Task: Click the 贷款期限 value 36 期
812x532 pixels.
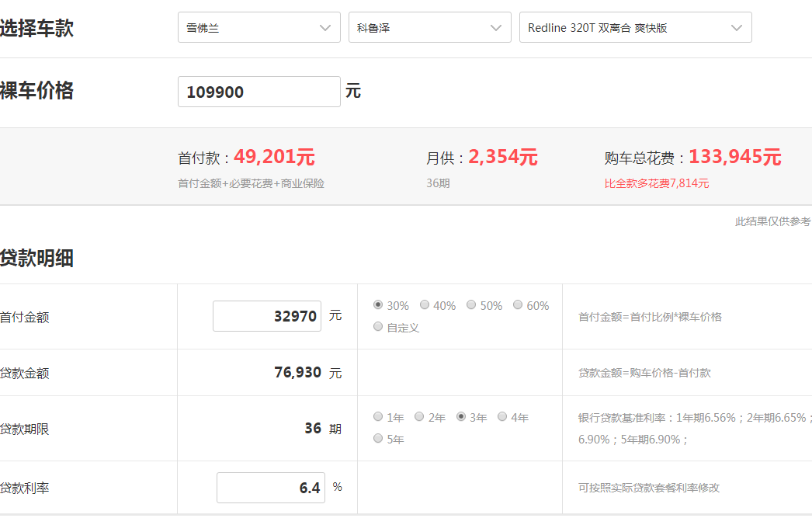Action: tap(323, 429)
